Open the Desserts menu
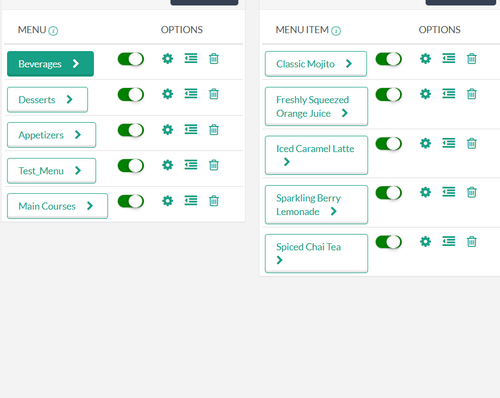The height and width of the screenshot is (398, 500). pyautogui.click(x=47, y=100)
